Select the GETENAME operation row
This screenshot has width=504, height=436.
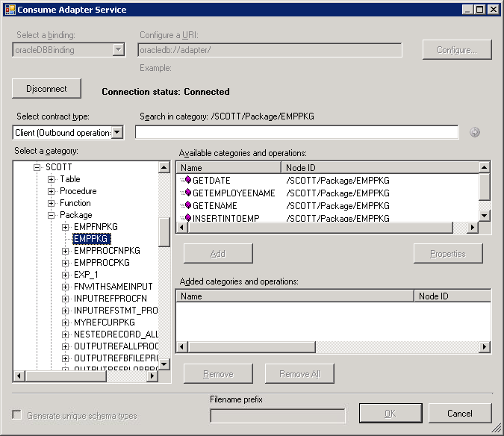pyautogui.click(x=327, y=205)
